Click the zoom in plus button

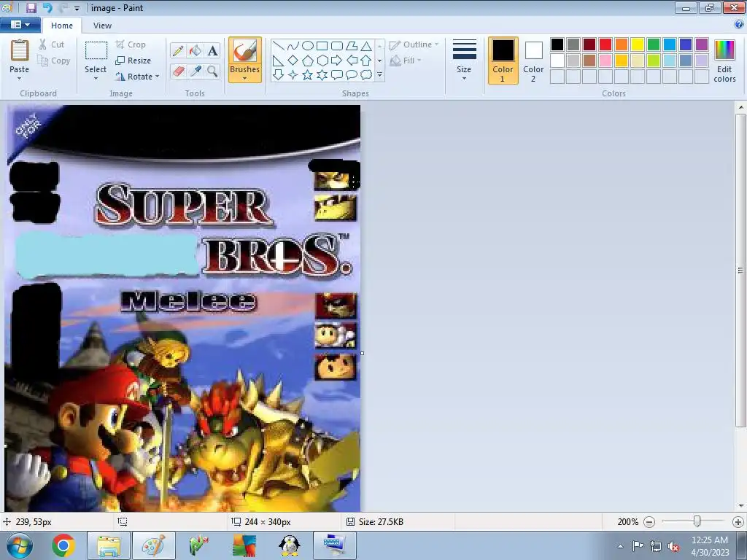pyautogui.click(x=738, y=522)
